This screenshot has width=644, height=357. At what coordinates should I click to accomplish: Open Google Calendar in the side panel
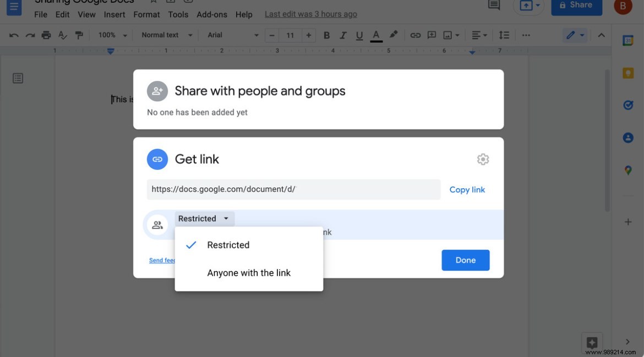pyautogui.click(x=628, y=40)
